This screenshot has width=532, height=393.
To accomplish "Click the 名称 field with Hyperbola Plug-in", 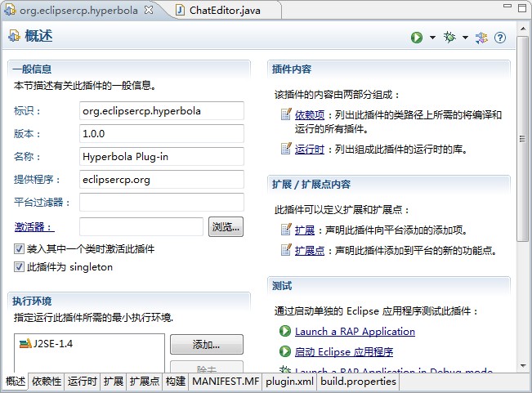I will pos(162,157).
